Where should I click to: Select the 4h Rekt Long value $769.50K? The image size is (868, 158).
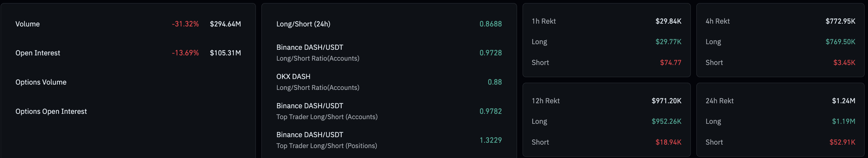[840, 42]
